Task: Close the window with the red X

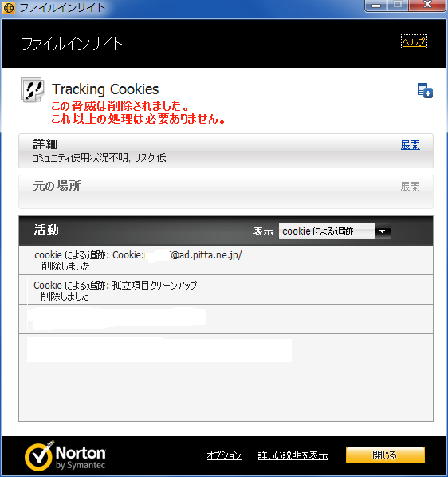Action: coord(427,5)
